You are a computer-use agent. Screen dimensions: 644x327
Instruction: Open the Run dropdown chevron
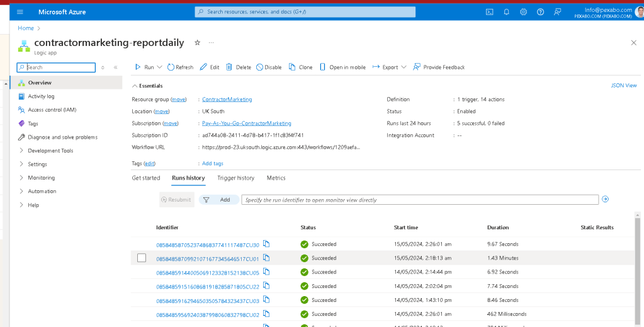pyautogui.click(x=160, y=67)
